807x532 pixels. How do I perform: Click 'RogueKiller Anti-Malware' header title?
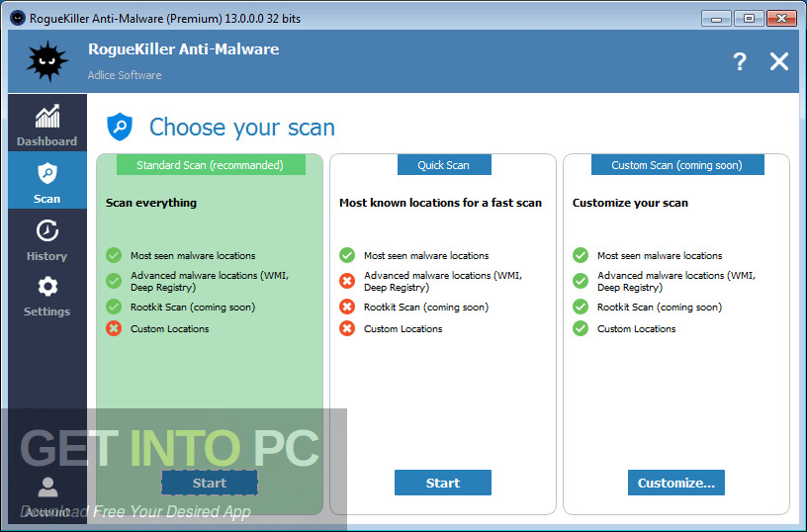click(184, 49)
